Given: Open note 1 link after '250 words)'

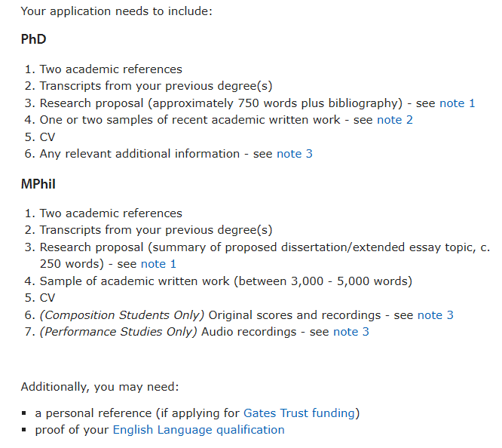Looking at the screenshot, I should (x=158, y=264).
